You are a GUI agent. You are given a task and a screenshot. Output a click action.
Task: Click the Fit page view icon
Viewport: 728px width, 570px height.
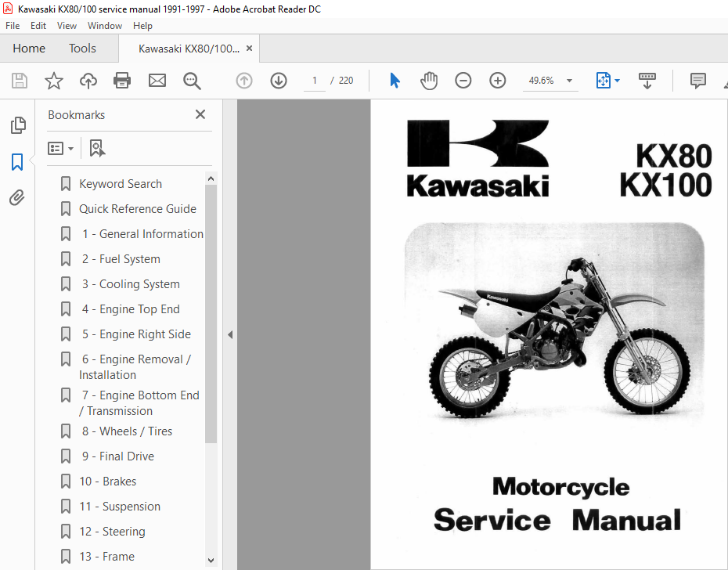pos(603,81)
